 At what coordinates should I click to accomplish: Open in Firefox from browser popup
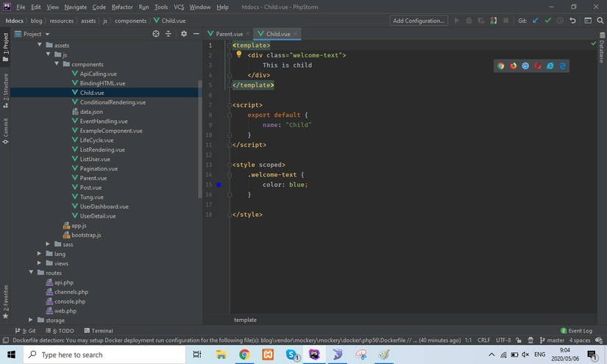click(x=513, y=65)
